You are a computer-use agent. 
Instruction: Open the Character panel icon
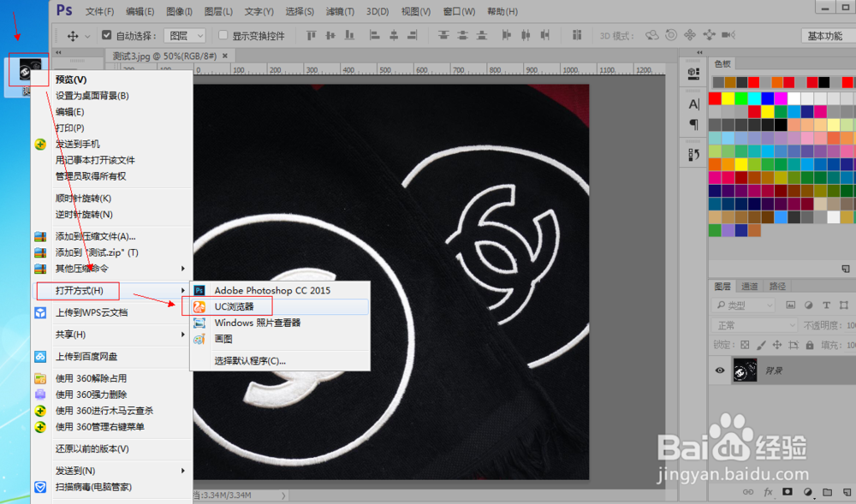point(693,104)
